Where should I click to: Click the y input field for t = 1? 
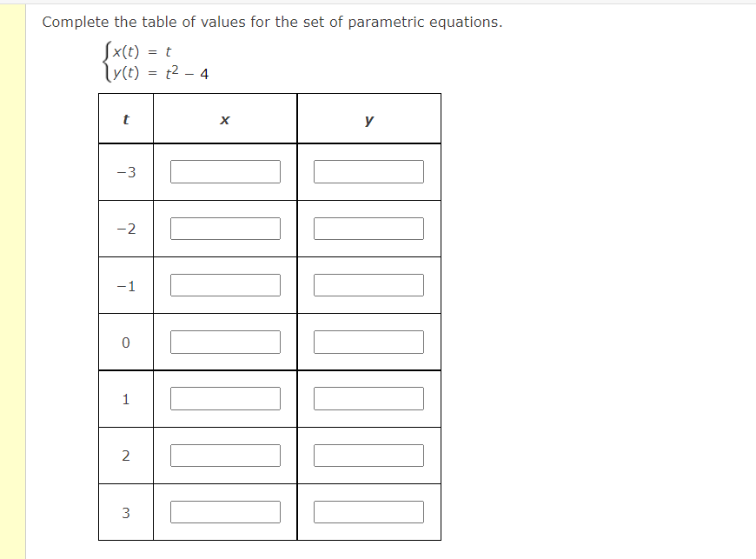tap(368, 398)
